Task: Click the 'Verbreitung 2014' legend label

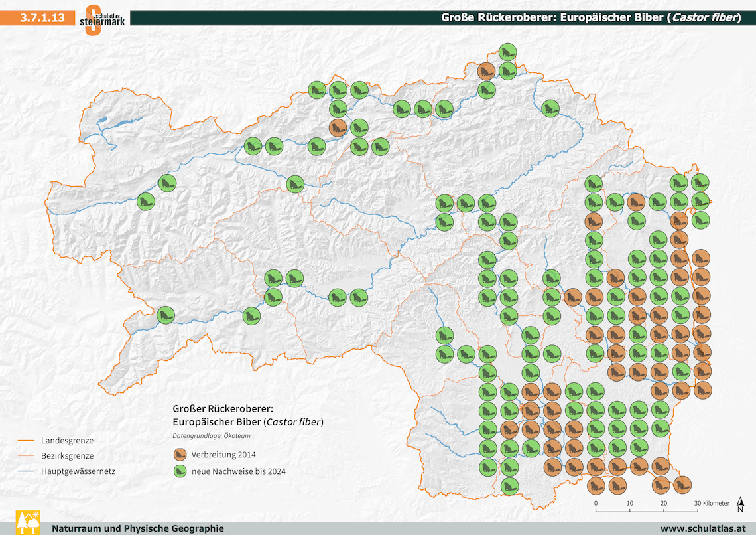Action: pyautogui.click(x=223, y=455)
